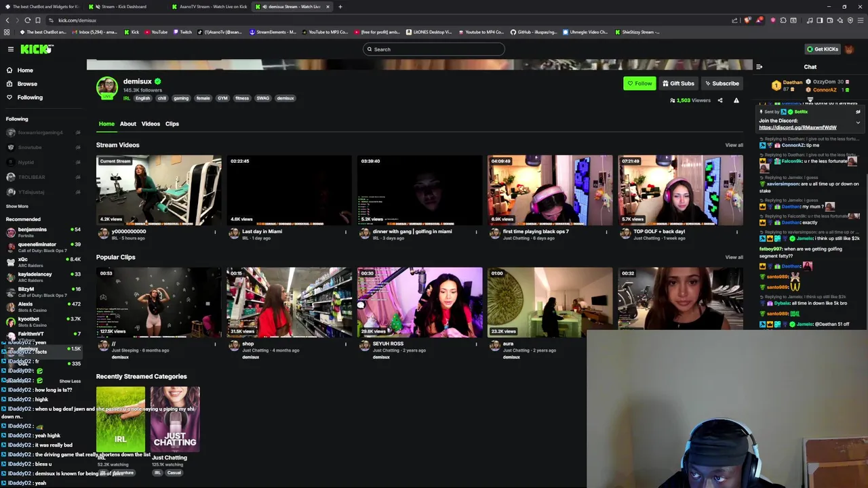Open 'first time playing black ops 7' thumbnail
This screenshot has width=868, height=488.
550,190
